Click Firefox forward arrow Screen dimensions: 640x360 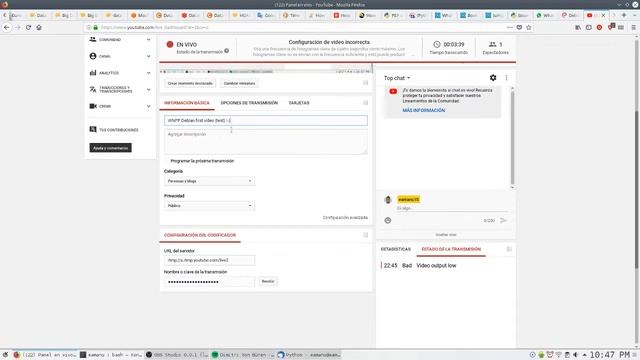[x=18, y=27]
